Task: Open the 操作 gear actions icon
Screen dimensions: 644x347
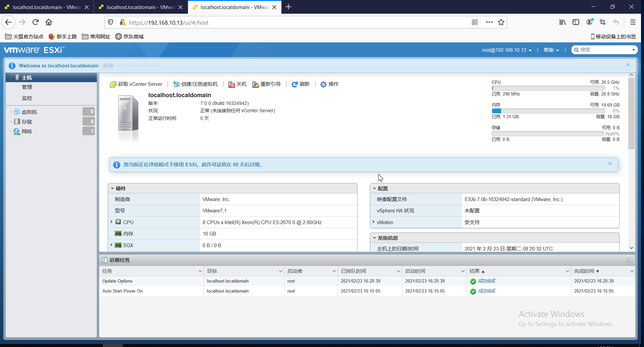Action: [x=323, y=84]
